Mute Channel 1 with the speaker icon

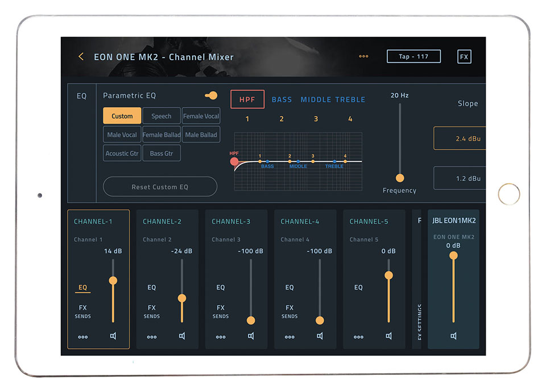[113, 337]
